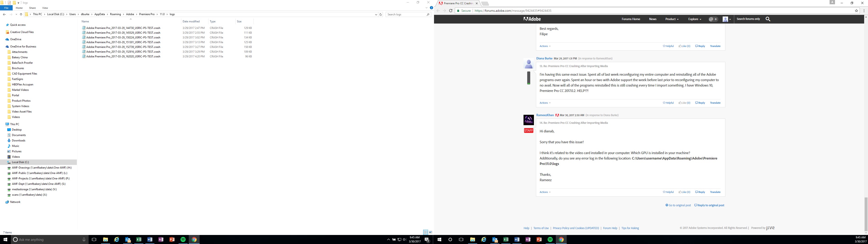Image resolution: width=868 pixels, height=244 pixels.
Task: Open the recent locations dropdown arrow
Action: pos(16,14)
